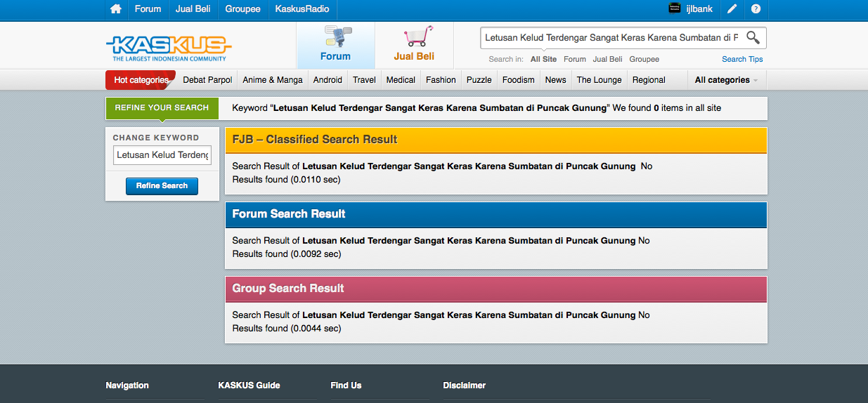The height and width of the screenshot is (403, 868).
Task: Open the Regional category
Action: click(649, 80)
